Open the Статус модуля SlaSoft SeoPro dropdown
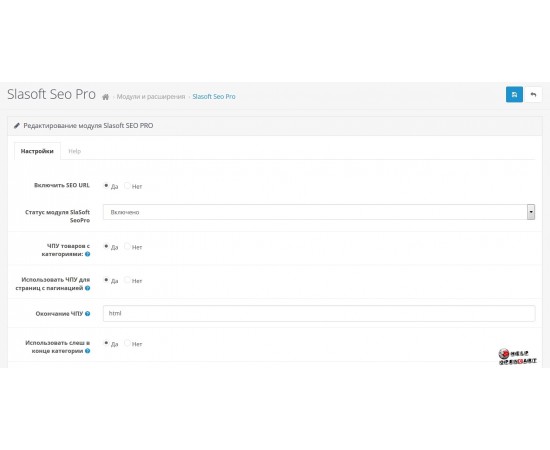Screen dimensions: 550x450 [x=319, y=212]
